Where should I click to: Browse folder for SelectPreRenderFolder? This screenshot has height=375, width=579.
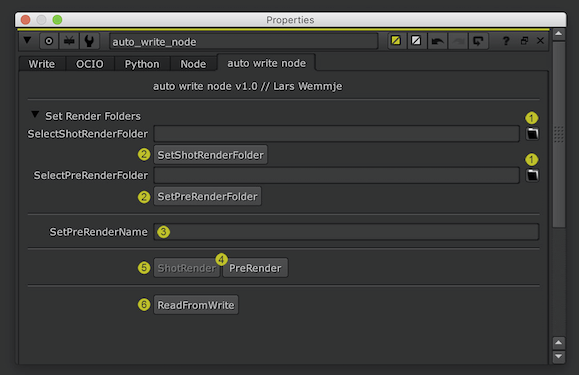(532, 175)
